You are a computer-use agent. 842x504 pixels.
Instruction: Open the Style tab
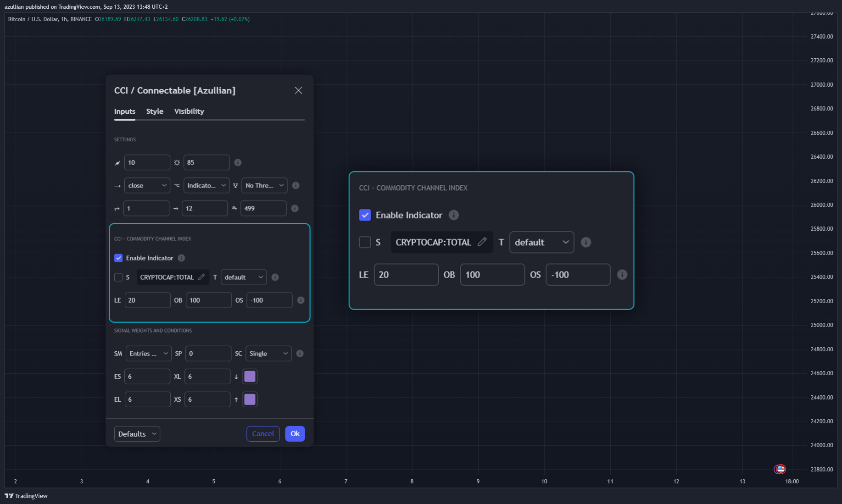tap(155, 111)
